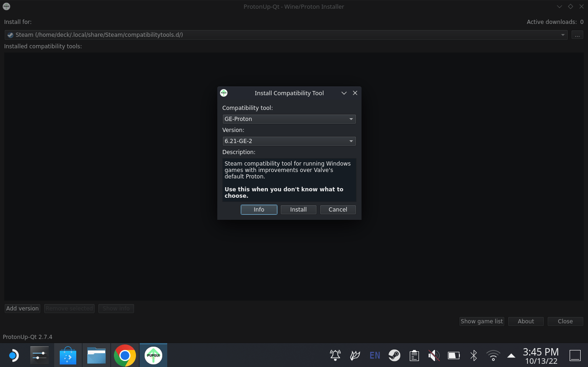Click the Active downloads counter text
Viewport: 588px width, 367px height.
pyautogui.click(x=555, y=22)
